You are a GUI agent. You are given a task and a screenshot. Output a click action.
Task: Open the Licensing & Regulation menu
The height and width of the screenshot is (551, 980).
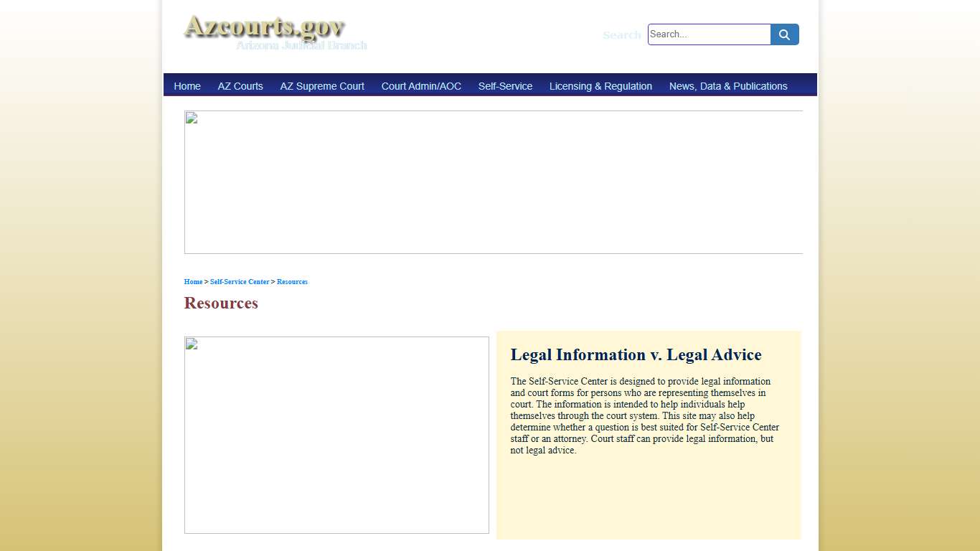(600, 85)
